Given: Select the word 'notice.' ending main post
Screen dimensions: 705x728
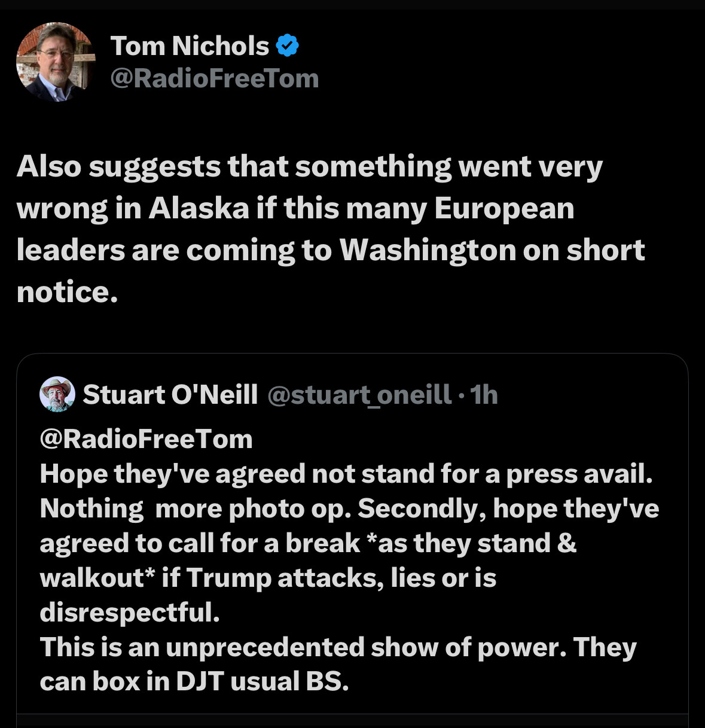Looking at the screenshot, I should (x=67, y=292).
